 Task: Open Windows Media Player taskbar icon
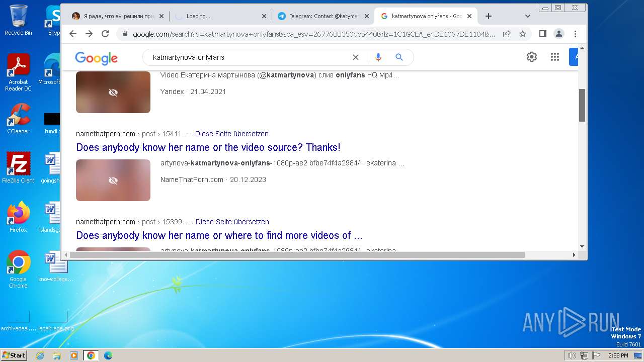point(74,355)
